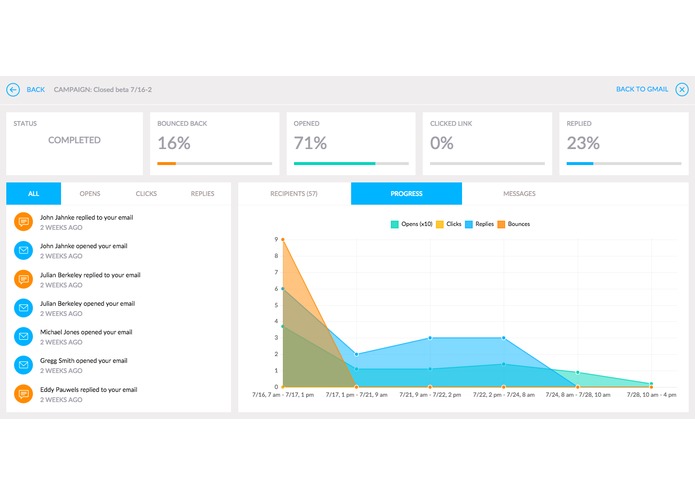Click the bounces data point at 9
This screenshot has height=494, width=695.
point(283,239)
